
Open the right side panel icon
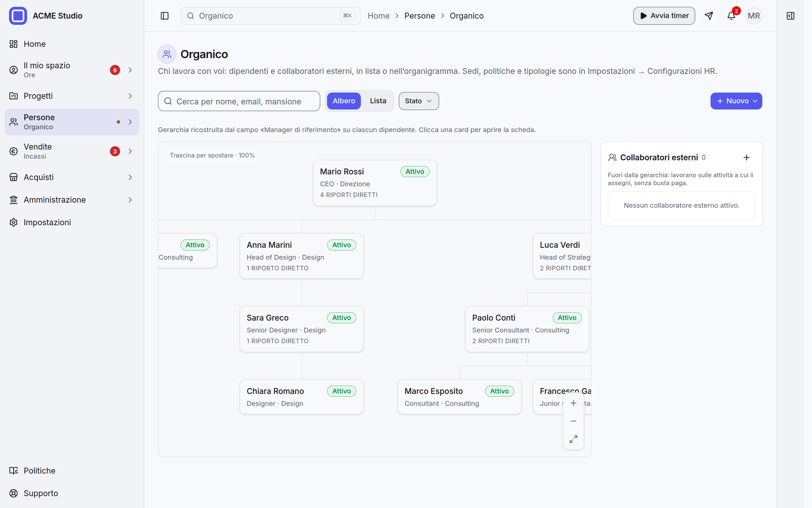[x=790, y=16]
